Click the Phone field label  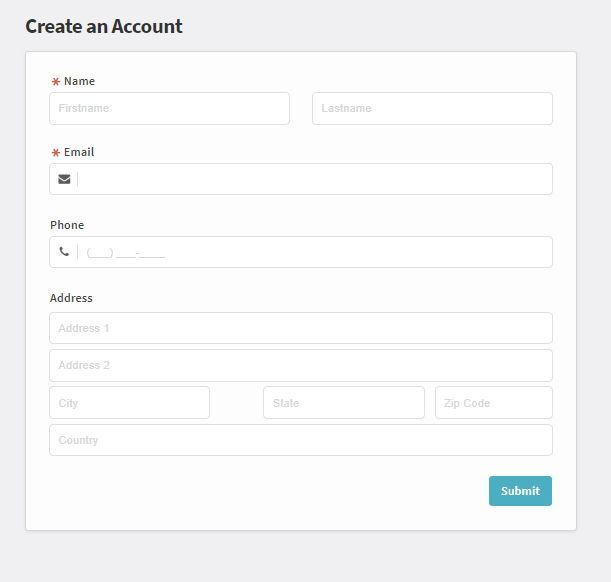67,225
